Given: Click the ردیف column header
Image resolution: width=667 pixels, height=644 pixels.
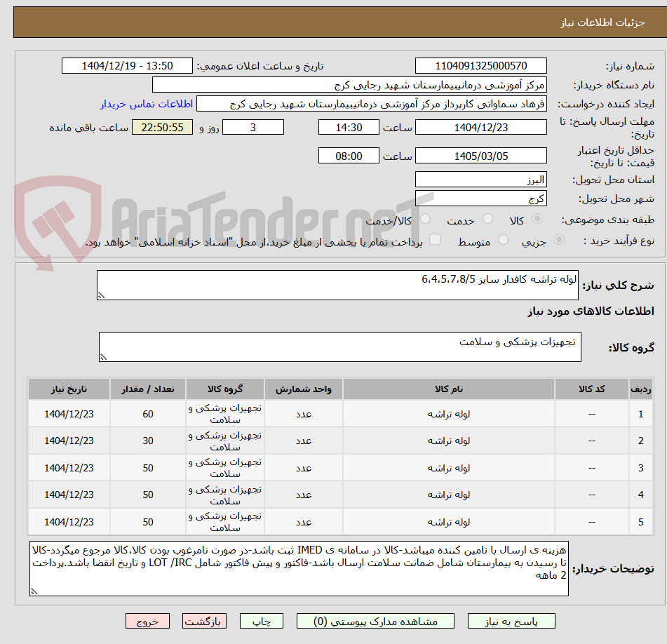Looking at the screenshot, I should [x=640, y=389].
